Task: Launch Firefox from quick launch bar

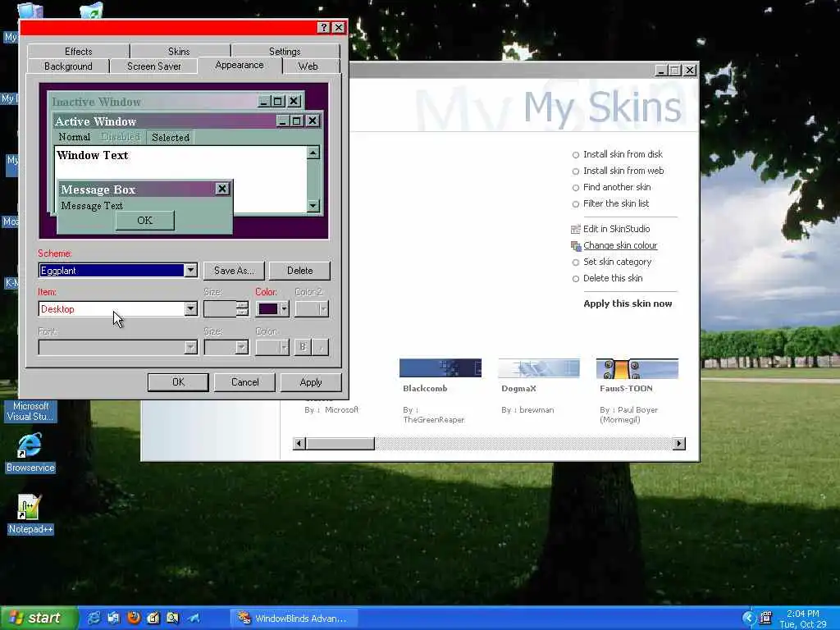Action: point(134,618)
